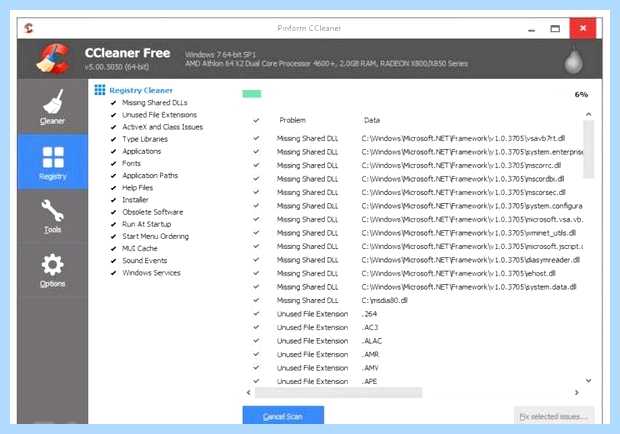Select the .APE extension cell
The width and height of the screenshot is (620, 434).
(x=369, y=381)
